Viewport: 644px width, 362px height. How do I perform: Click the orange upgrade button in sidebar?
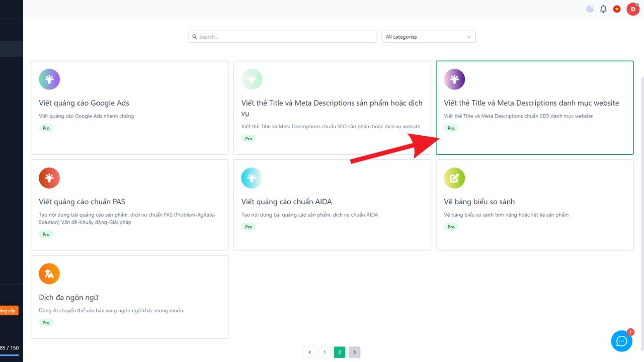pyautogui.click(x=9, y=311)
